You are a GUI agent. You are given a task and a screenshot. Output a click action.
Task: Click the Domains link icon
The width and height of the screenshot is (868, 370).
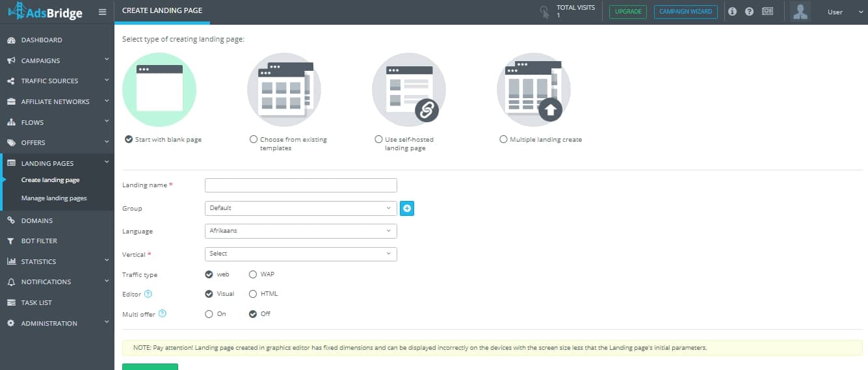coord(11,220)
